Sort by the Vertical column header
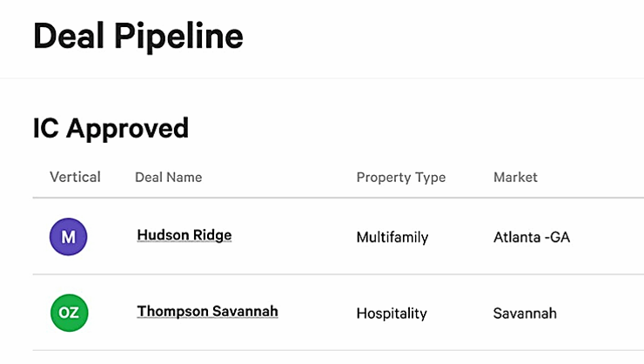This screenshot has height=364, width=644. click(75, 177)
